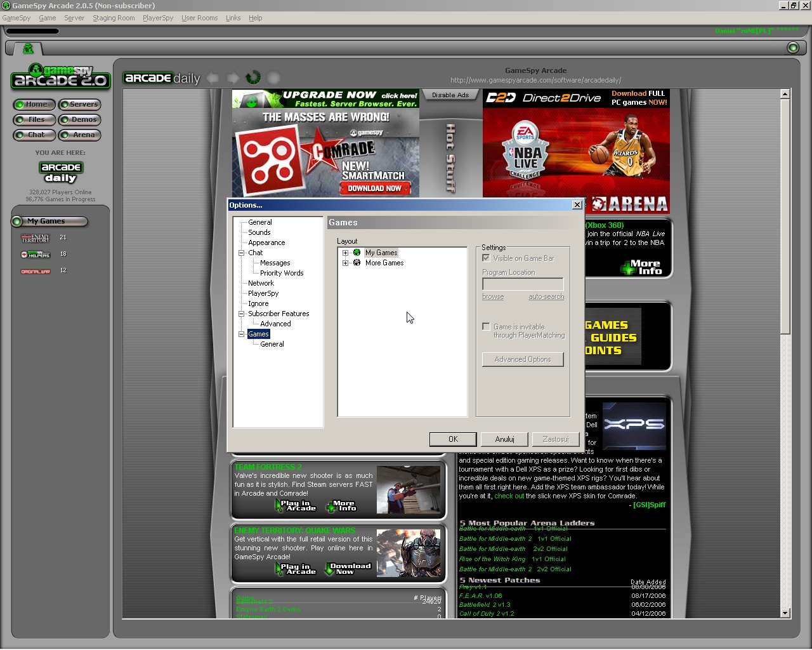Select Network in the options tree
This screenshot has width=812, height=650.
click(x=261, y=283)
